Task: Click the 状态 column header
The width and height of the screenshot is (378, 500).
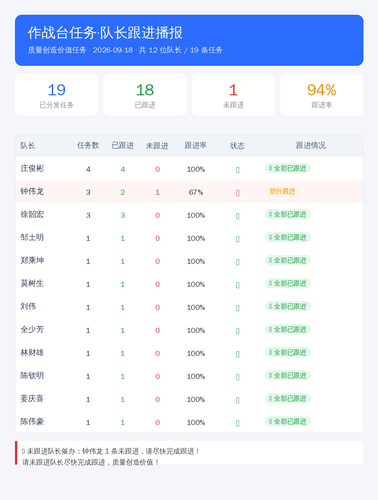Action: [x=237, y=145]
